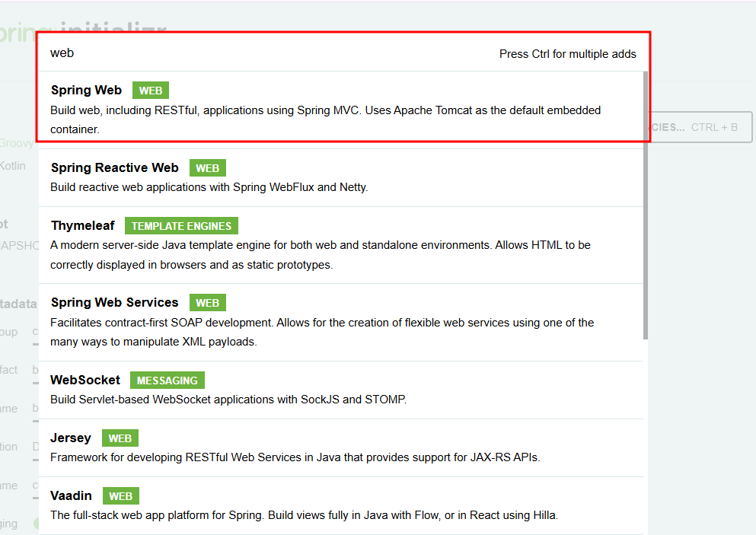Click the Vaadin Flow or Hilla description
The width and height of the screenshot is (756, 535).
click(304, 515)
